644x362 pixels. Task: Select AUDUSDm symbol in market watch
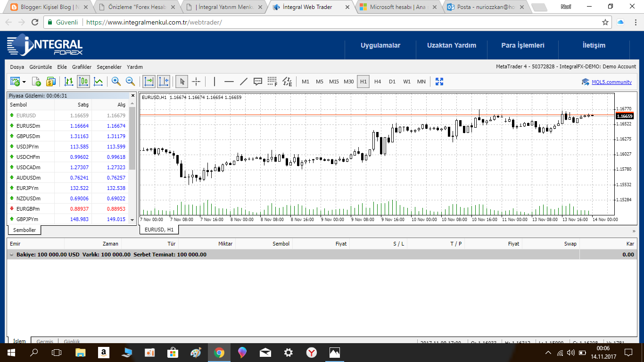pyautogui.click(x=28, y=178)
